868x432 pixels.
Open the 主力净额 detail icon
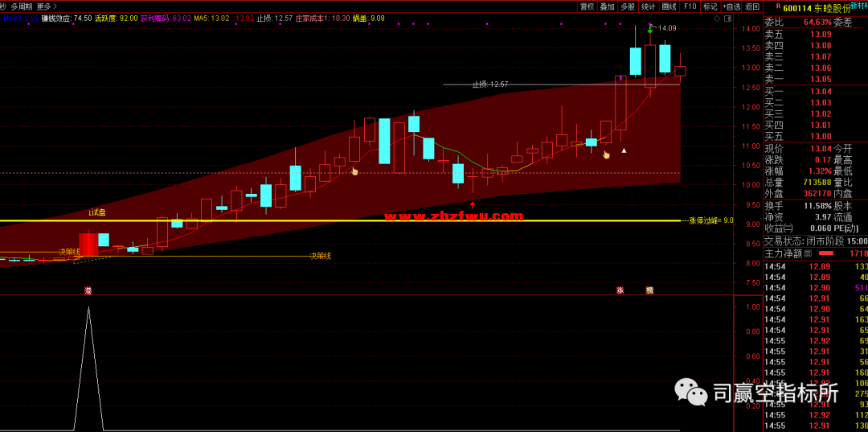click(808, 253)
